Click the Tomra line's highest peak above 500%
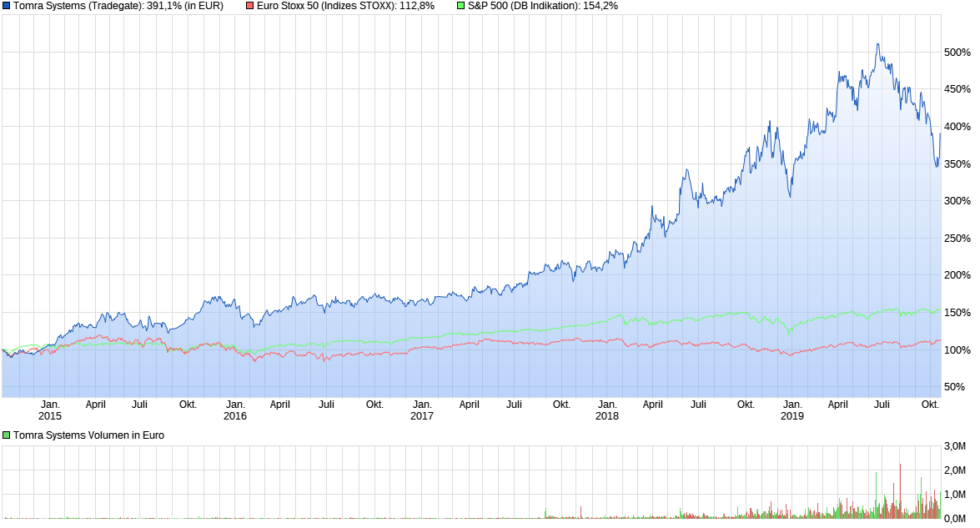 coord(877,44)
